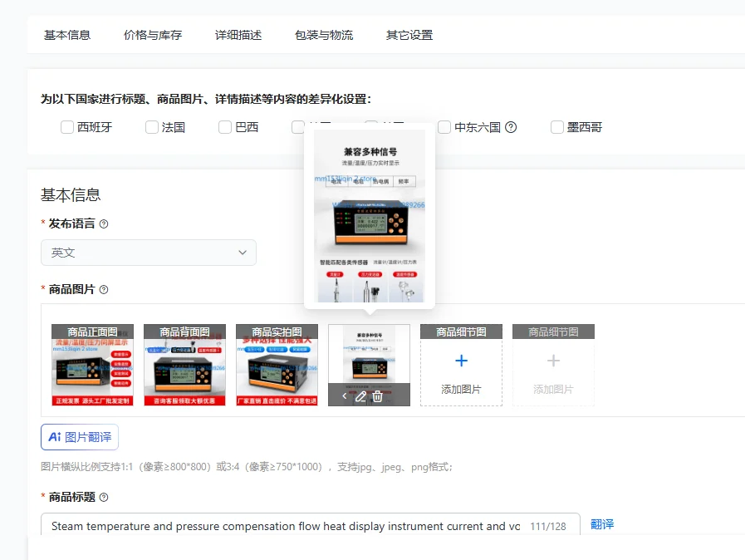Enable the 巴西 country checkbox

[225, 127]
